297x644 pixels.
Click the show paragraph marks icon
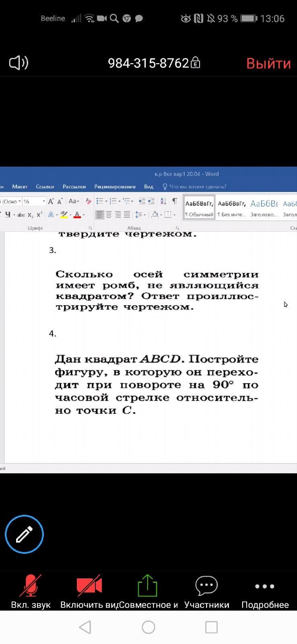click(x=175, y=201)
